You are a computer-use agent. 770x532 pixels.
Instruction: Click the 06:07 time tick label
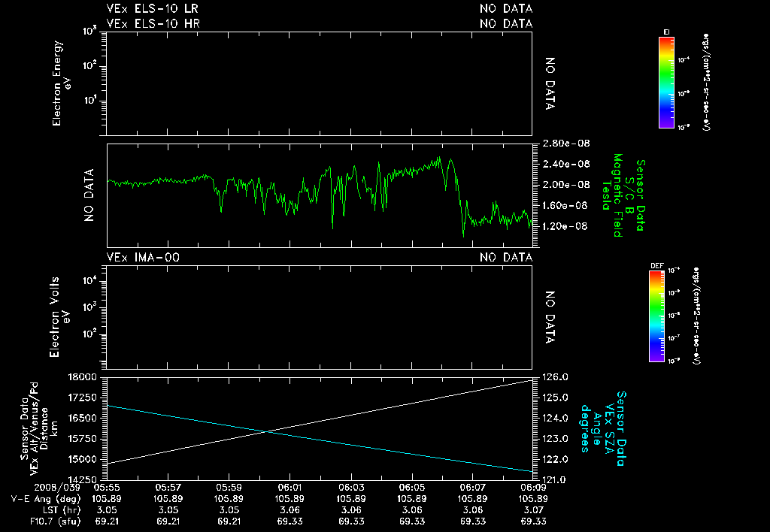pyautogui.click(x=472, y=488)
